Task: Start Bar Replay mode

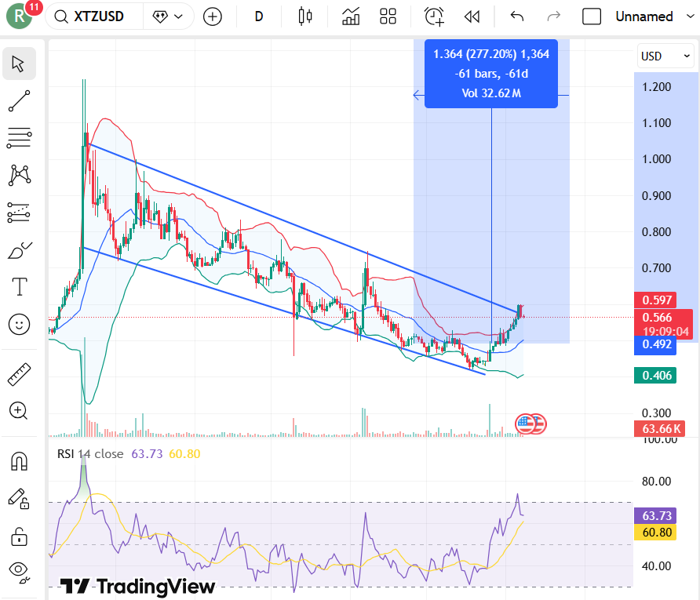Action: pyautogui.click(x=472, y=16)
